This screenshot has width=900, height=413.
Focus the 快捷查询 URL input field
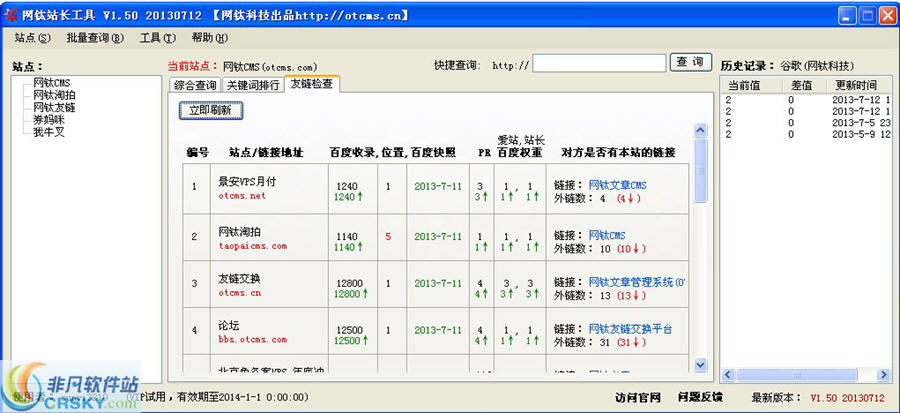[x=599, y=63]
